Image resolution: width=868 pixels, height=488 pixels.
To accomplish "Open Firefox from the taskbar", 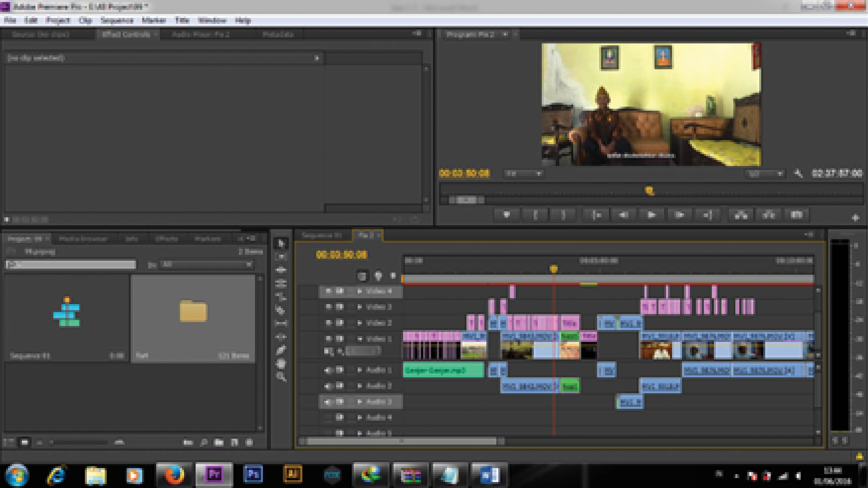I will point(174,475).
